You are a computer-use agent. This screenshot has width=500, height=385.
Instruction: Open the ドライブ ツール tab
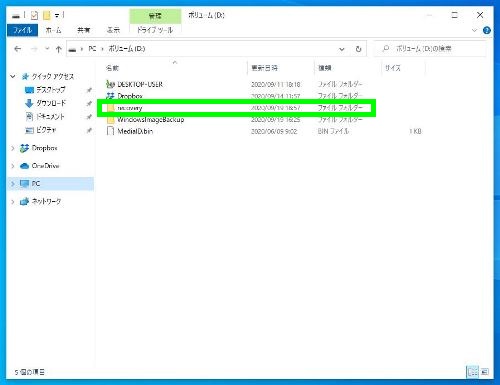point(155,30)
